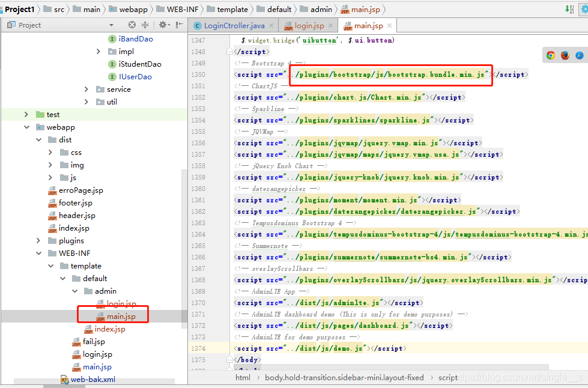Hide the Project tool window
This screenshot has width=588, height=388.
180,25
